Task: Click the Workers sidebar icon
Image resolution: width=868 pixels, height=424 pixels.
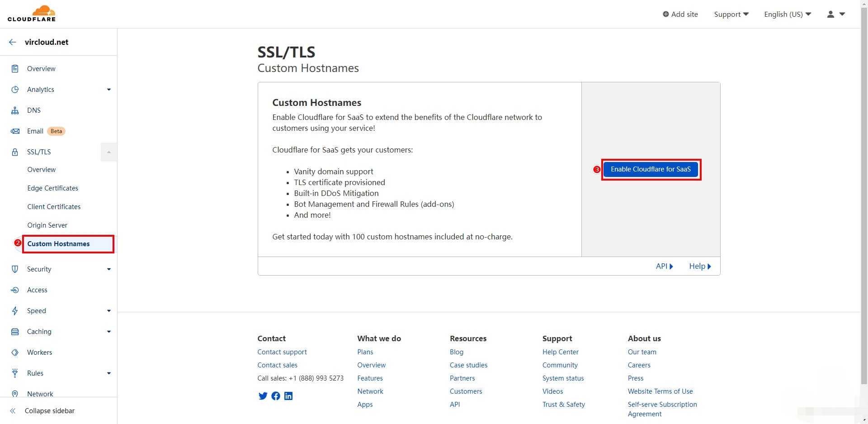Action: click(x=15, y=353)
